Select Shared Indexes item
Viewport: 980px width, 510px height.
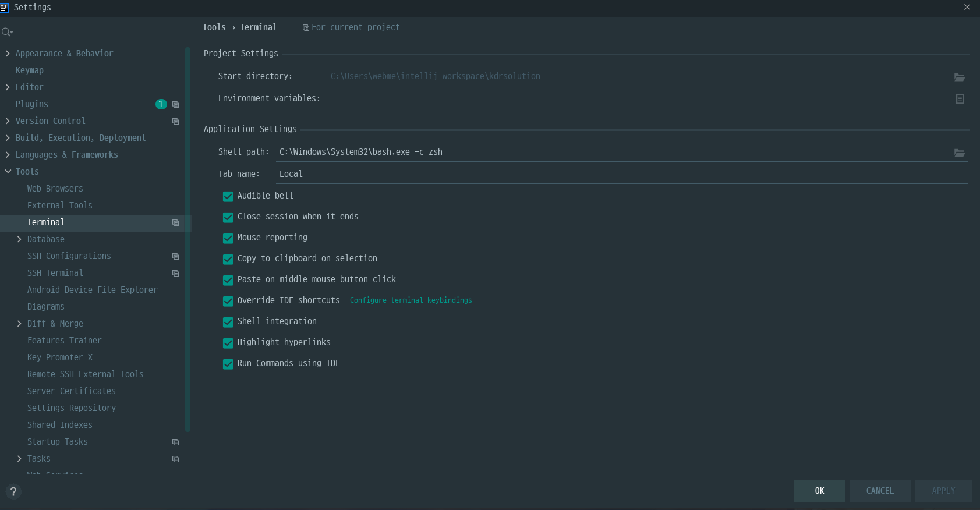pyautogui.click(x=60, y=425)
